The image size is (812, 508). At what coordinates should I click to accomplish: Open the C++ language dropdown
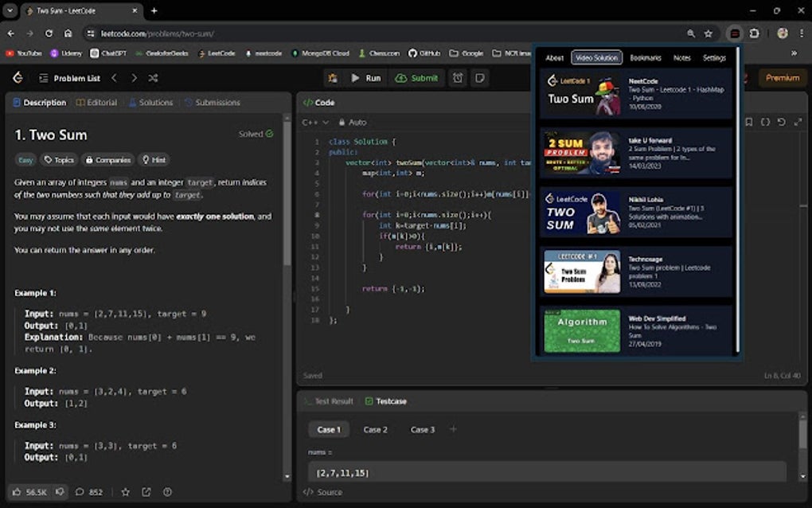(314, 123)
